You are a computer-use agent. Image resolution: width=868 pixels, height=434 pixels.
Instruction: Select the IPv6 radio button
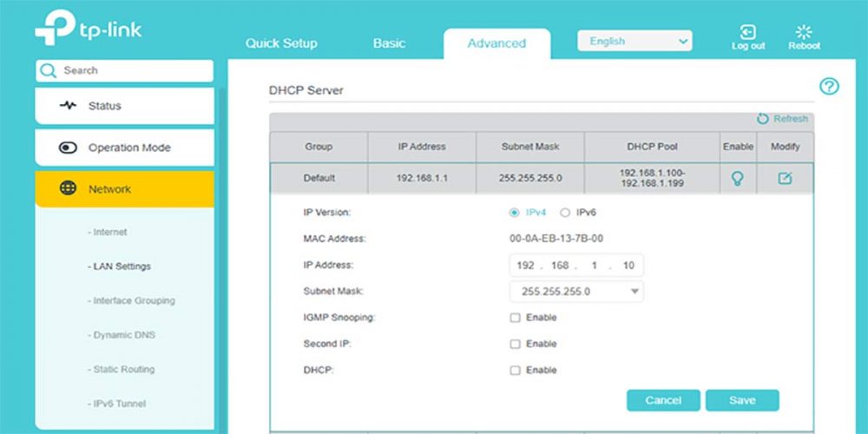tap(565, 212)
